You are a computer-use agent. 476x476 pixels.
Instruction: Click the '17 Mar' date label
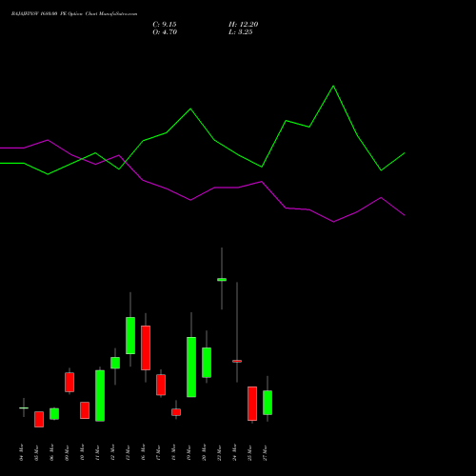coord(158,452)
